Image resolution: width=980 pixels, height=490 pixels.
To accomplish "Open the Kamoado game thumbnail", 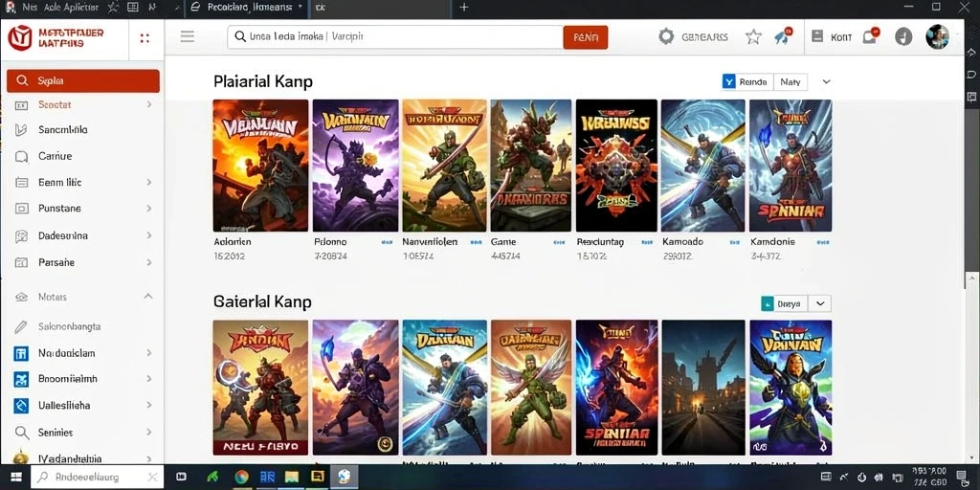I will coord(702,166).
